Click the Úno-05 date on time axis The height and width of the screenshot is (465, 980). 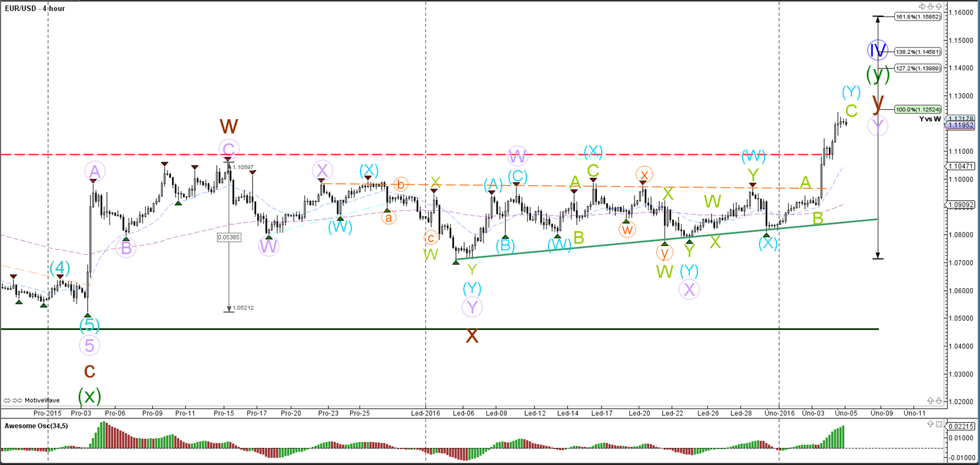tap(846, 413)
